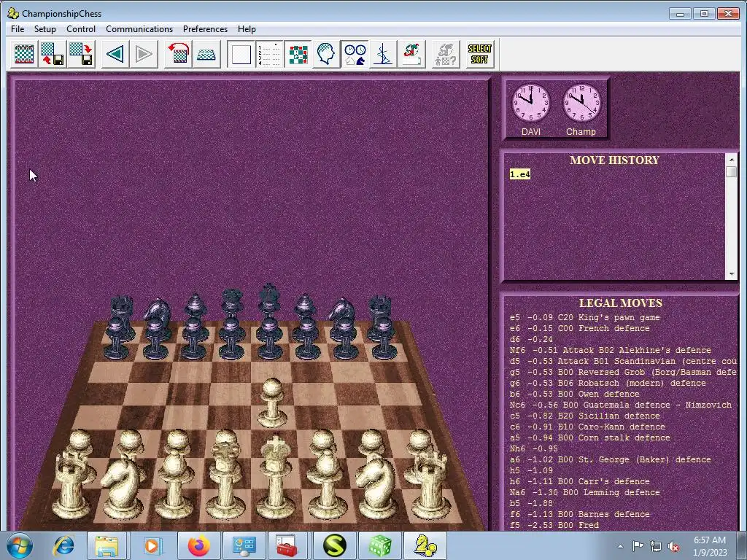747x560 pixels.
Task: Click the Champ player clock
Action: pyautogui.click(x=581, y=103)
